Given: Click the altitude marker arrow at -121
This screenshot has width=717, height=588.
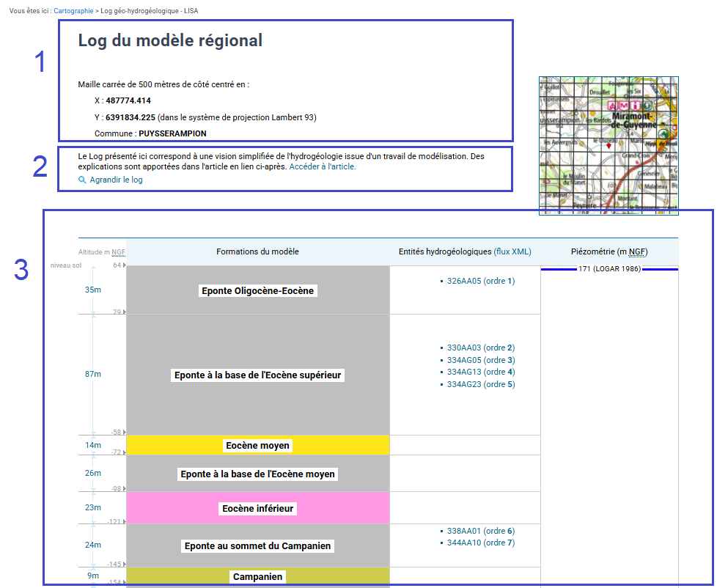Looking at the screenshot, I should 125,522.
